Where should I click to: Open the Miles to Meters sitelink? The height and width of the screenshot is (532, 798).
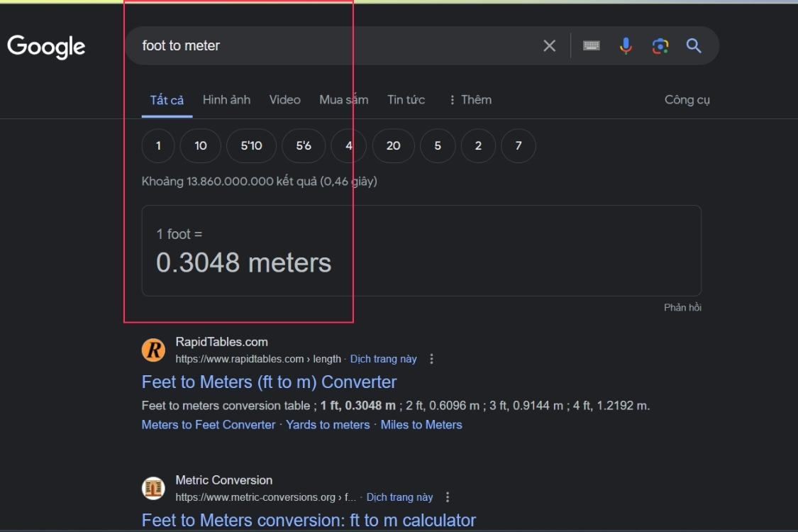point(421,425)
